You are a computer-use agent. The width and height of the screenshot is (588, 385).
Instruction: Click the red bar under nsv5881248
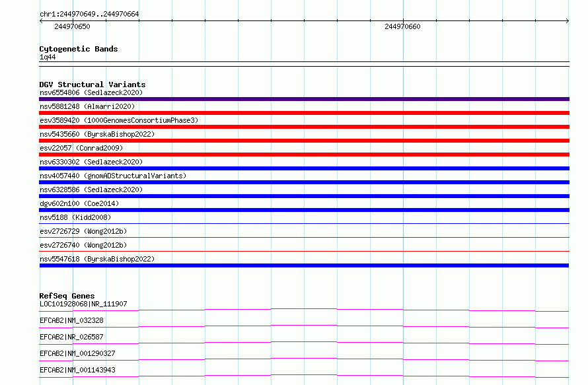[x=304, y=113]
